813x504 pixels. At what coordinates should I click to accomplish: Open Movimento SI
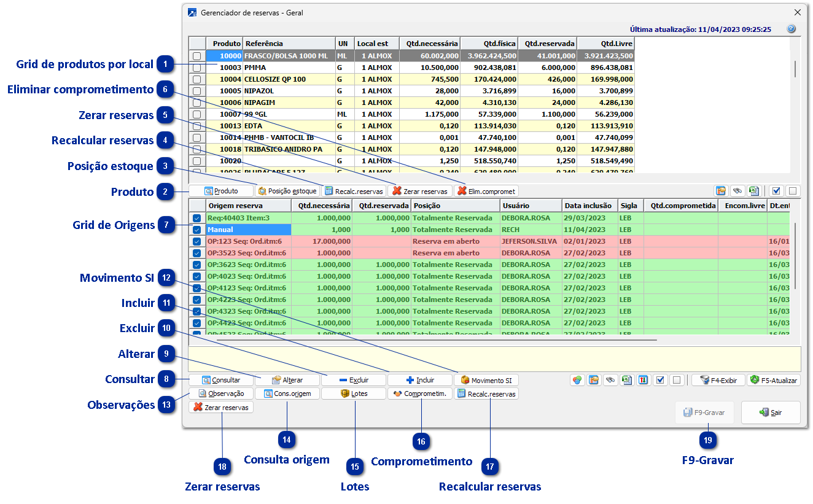click(x=486, y=380)
